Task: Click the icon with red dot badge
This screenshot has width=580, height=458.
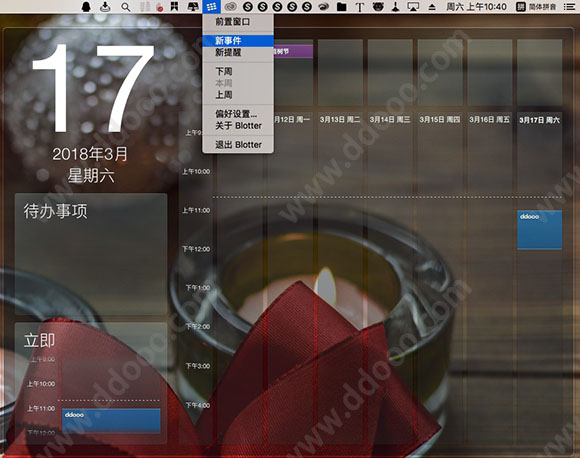Action: (x=159, y=7)
